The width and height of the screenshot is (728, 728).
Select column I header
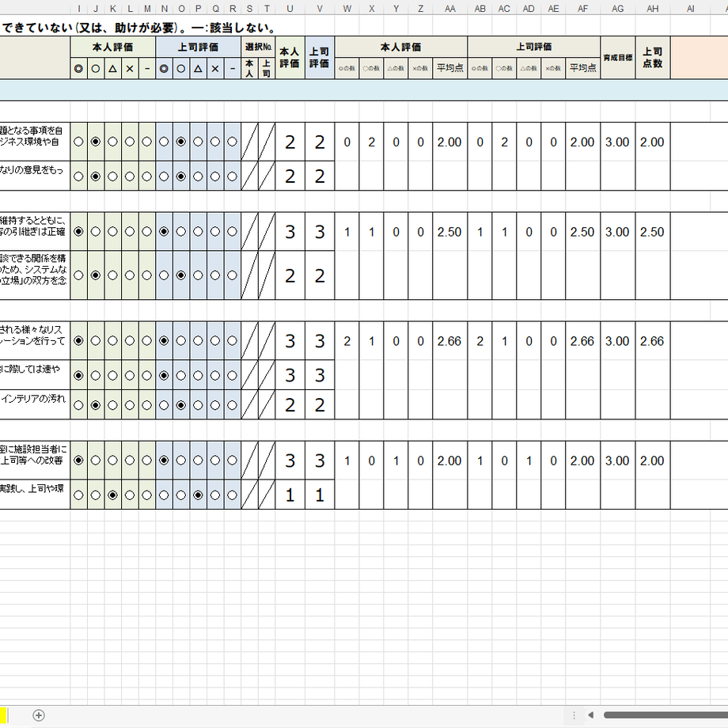(x=79, y=9)
